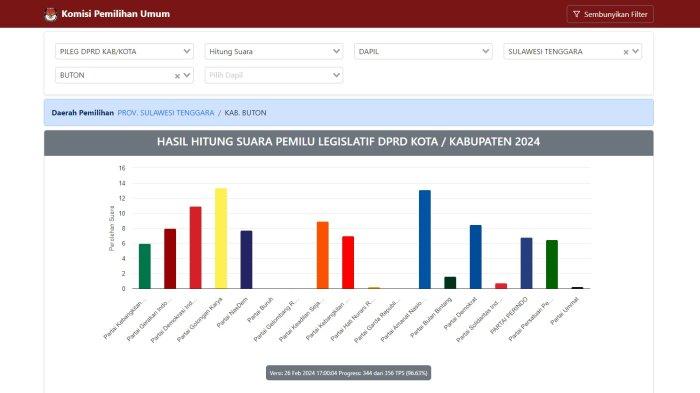Open the Pilih Dapil dropdown
The image size is (700, 393).
point(274,75)
